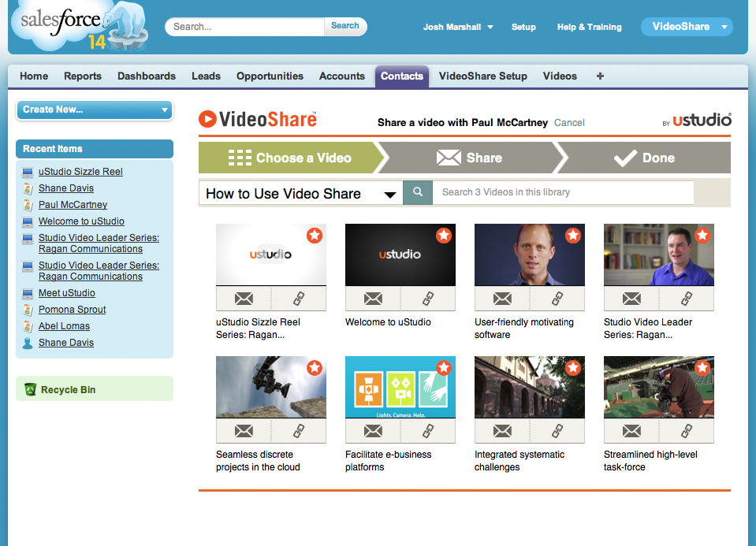Toggle star on User-friendly motivating software thumbnail

click(573, 236)
